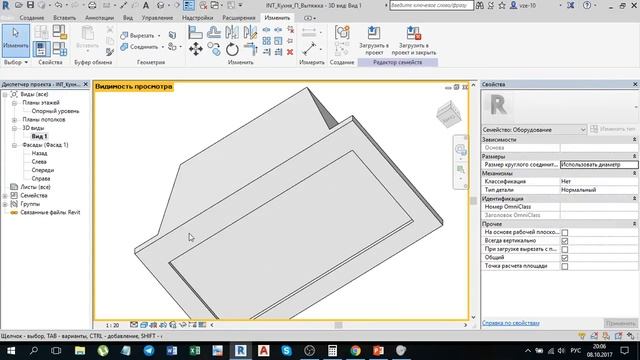
Task: Click the view scale '1 : 20'
Action: (112, 325)
